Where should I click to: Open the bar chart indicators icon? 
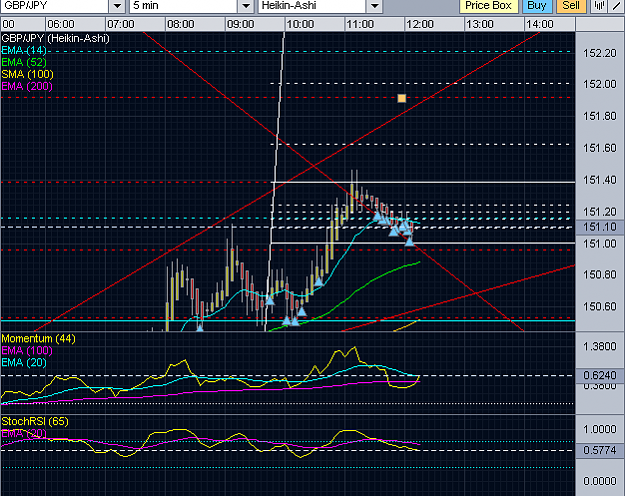point(599,6)
